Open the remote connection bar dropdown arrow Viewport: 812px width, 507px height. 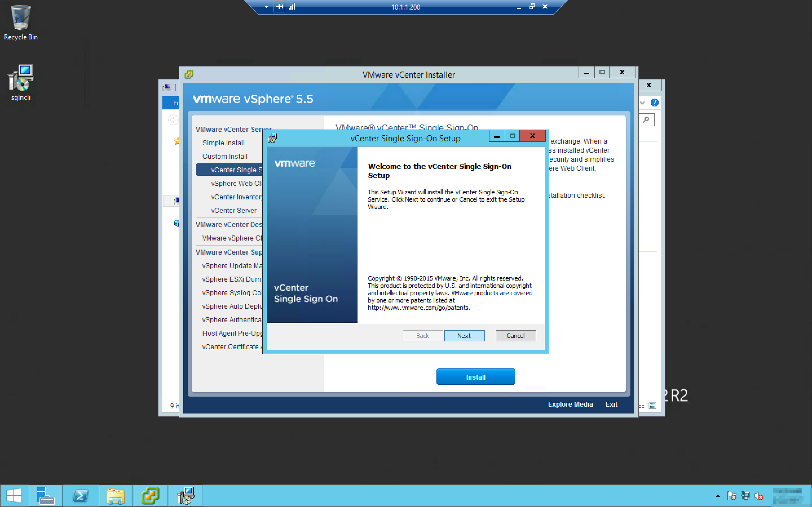tap(266, 7)
